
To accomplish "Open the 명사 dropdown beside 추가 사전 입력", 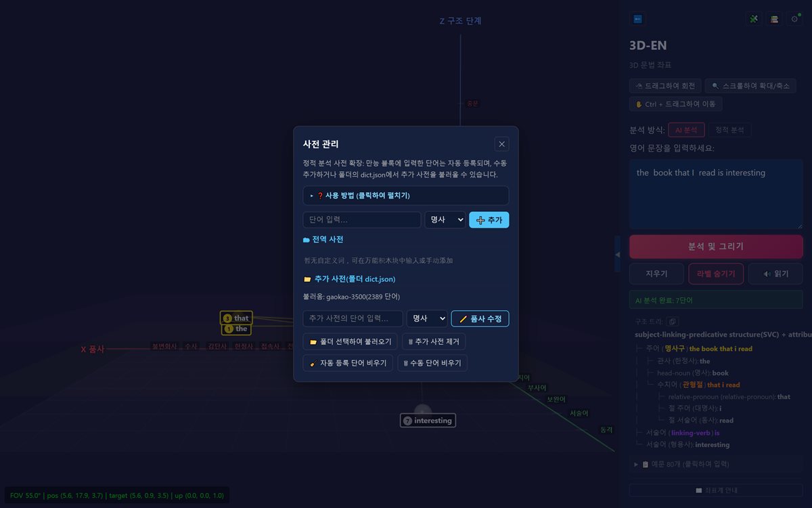I will (x=427, y=318).
